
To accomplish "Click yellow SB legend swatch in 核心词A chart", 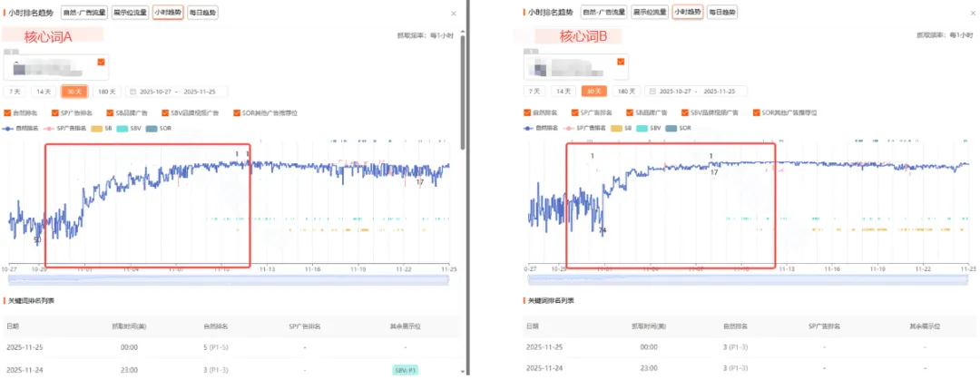I will [95, 129].
